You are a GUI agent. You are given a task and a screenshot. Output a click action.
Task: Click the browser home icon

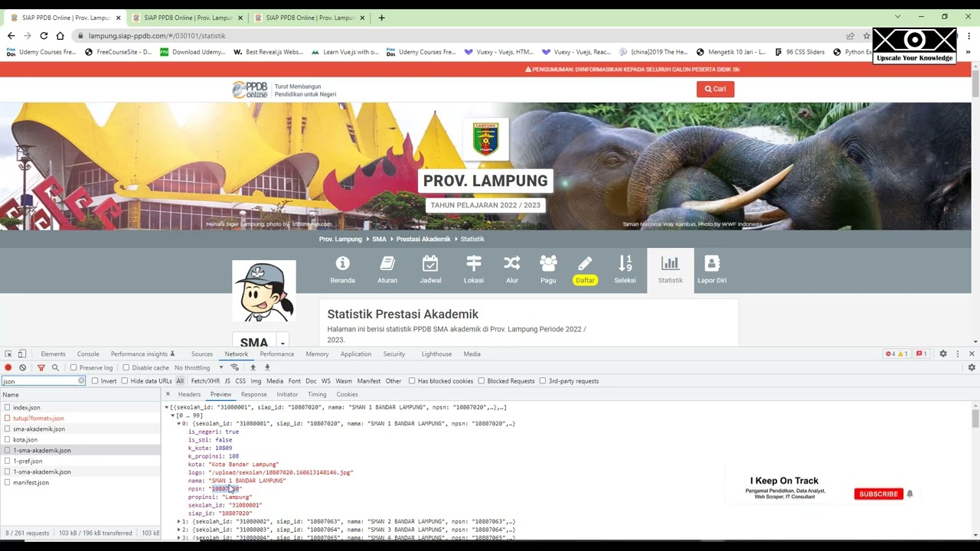point(60,36)
